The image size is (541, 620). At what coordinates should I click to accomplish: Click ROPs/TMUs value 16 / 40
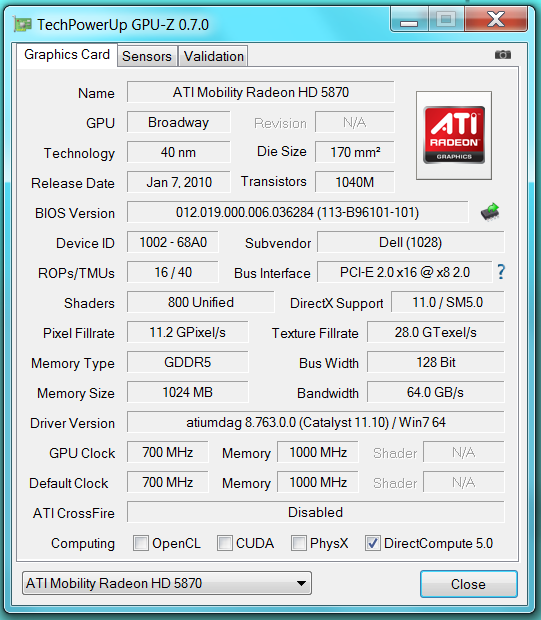click(x=173, y=272)
